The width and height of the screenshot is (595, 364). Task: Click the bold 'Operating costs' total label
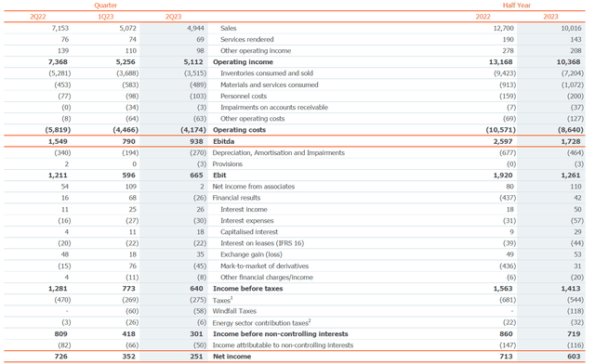(x=240, y=130)
